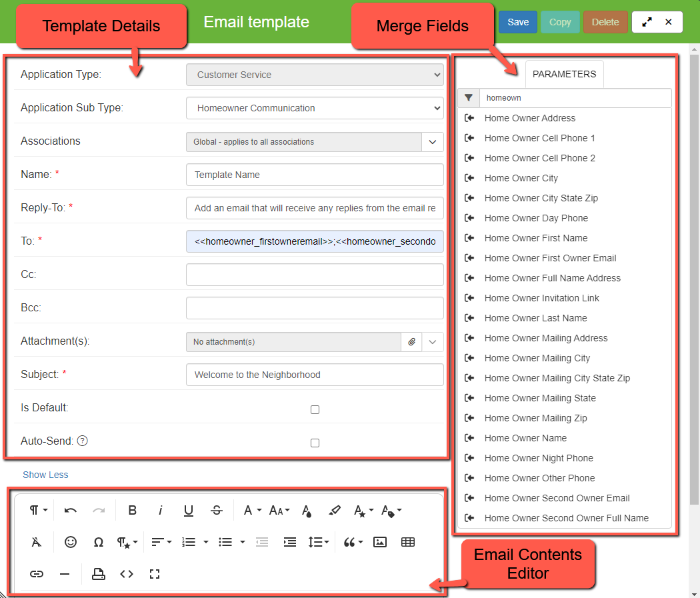Select the PARAMETERS tab
700x598 pixels.
pos(564,74)
